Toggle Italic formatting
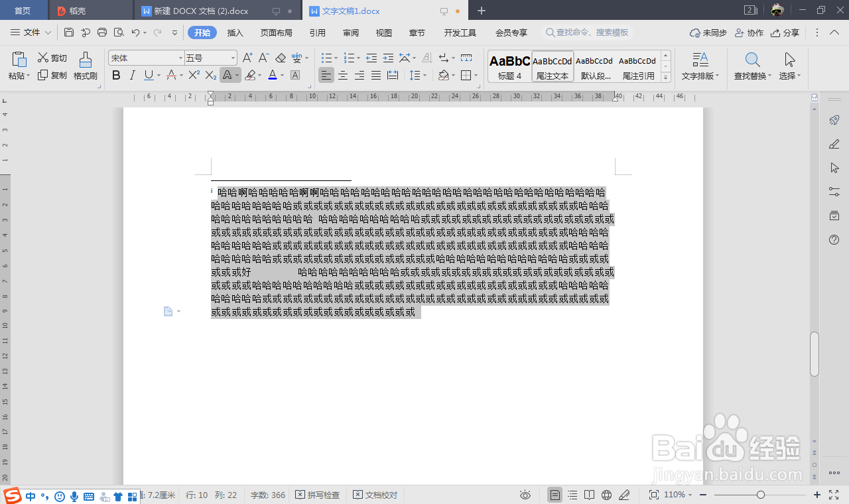This screenshot has width=849, height=504. click(x=133, y=75)
